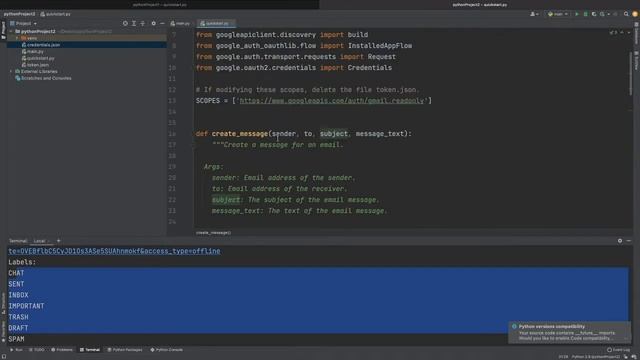Minimize the Terminal panel with the minus icon
The image size is (640, 360).
pyautogui.click(x=629, y=241)
